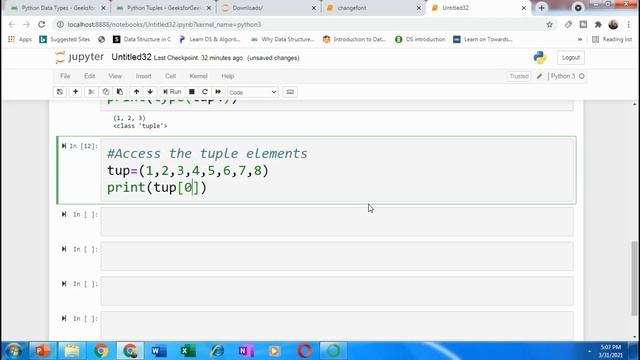Click the notebook vertical scrollbar
Viewport: 640px width, 360px height.
[635, 279]
